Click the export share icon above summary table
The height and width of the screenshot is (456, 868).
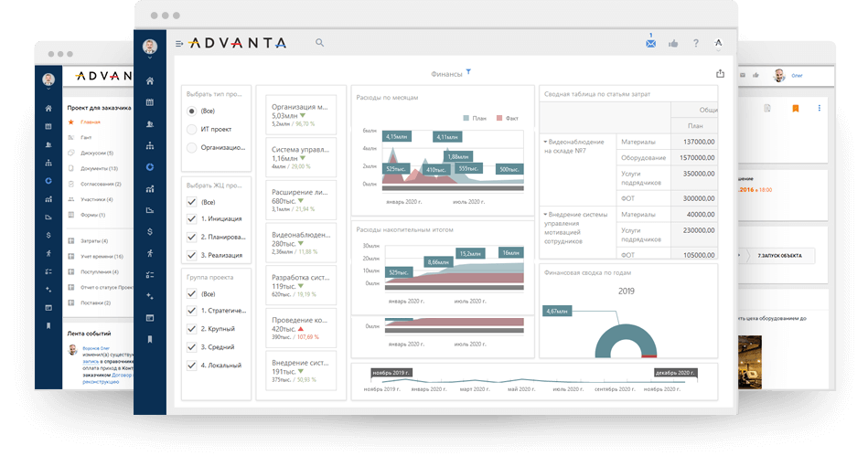720,73
